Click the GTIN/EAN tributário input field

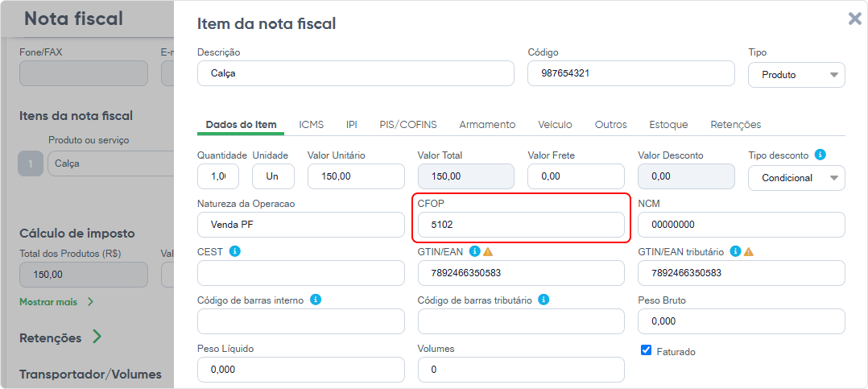coord(742,273)
